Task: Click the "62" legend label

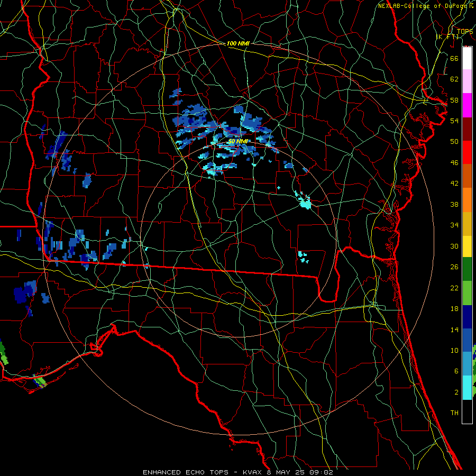Action: coord(454,79)
